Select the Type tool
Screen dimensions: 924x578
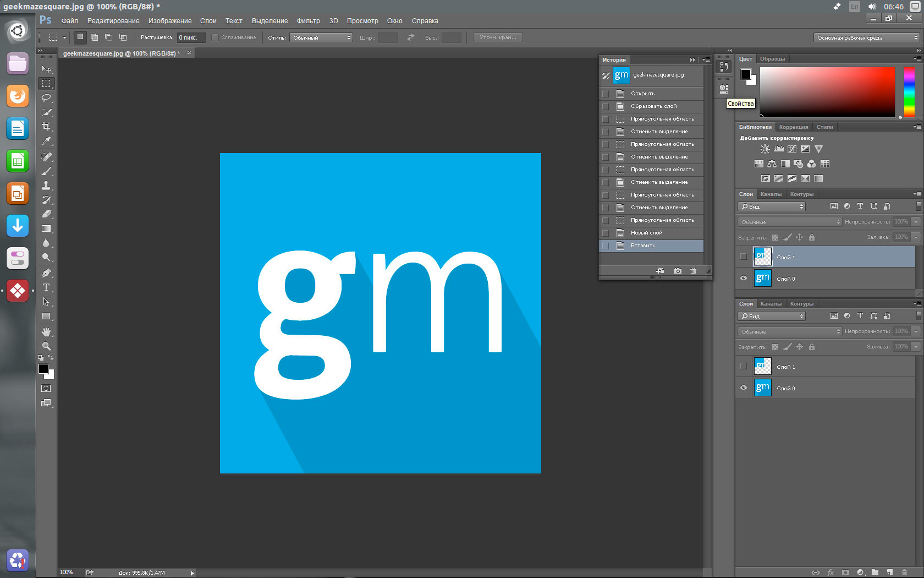click(46, 287)
